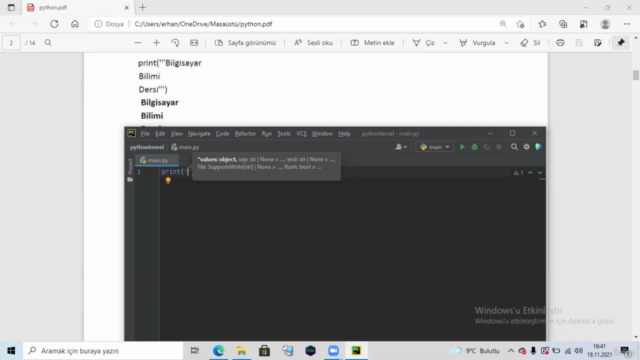This screenshot has width=640, height=360.
Task: Open Zoom from the taskbar
Action: click(333, 351)
